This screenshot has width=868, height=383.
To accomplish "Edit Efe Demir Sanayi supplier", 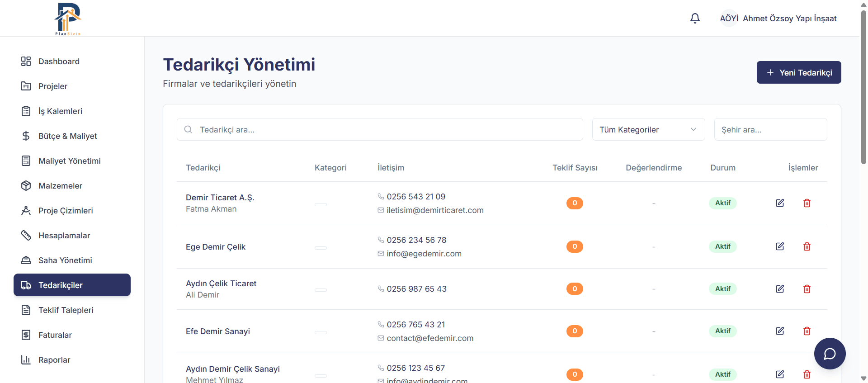I will 780,331.
